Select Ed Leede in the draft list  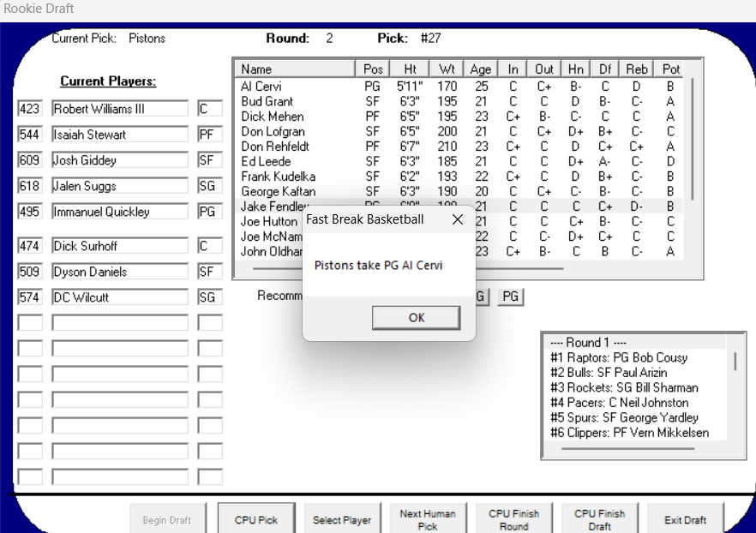459,161
